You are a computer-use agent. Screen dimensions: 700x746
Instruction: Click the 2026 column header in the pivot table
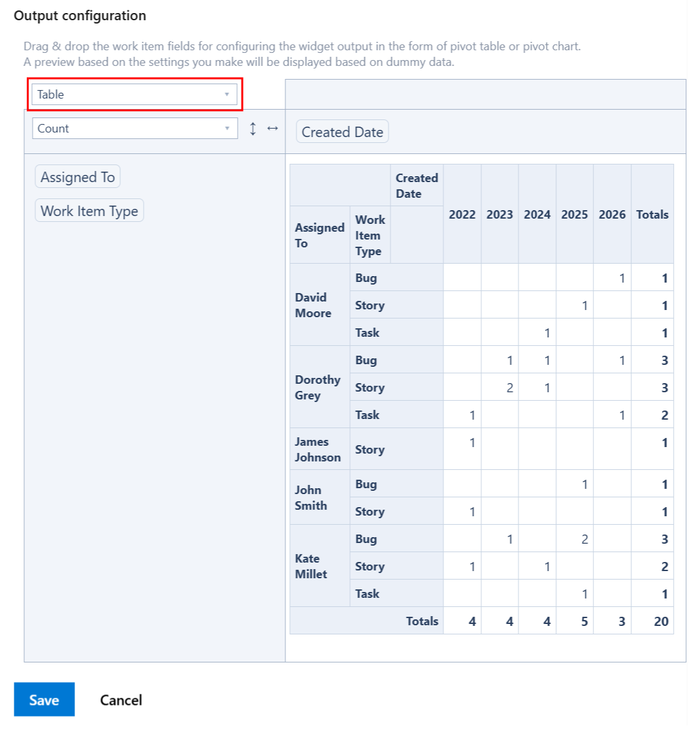pyautogui.click(x=611, y=214)
